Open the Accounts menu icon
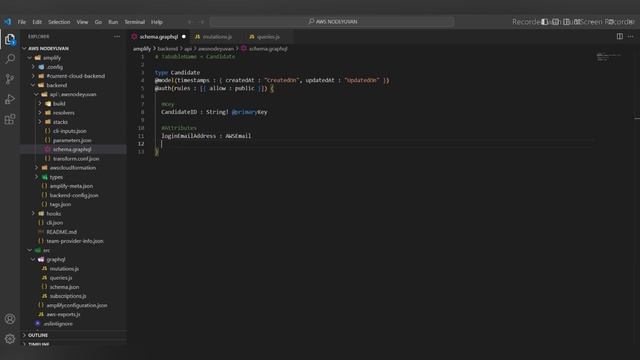 [10, 319]
